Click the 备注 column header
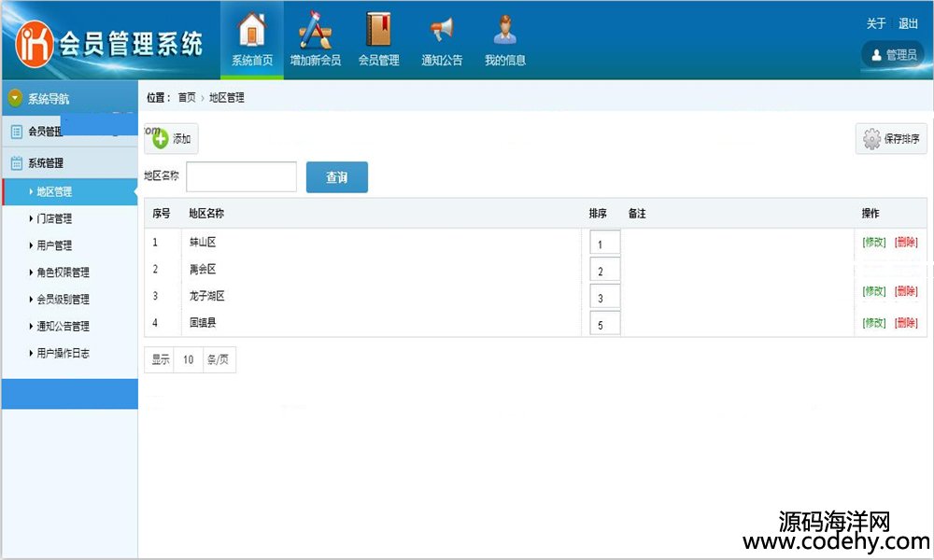This screenshot has width=934, height=560. (637, 213)
